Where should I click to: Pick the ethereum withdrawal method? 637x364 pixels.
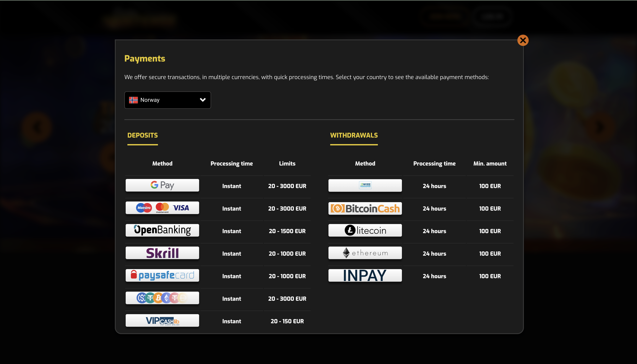pos(365,253)
